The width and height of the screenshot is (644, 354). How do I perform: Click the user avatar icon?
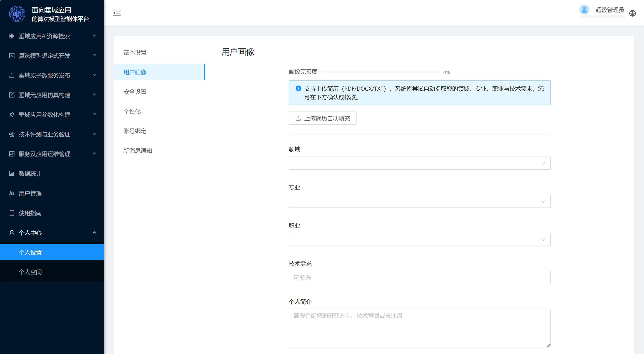pyautogui.click(x=584, y=10)
